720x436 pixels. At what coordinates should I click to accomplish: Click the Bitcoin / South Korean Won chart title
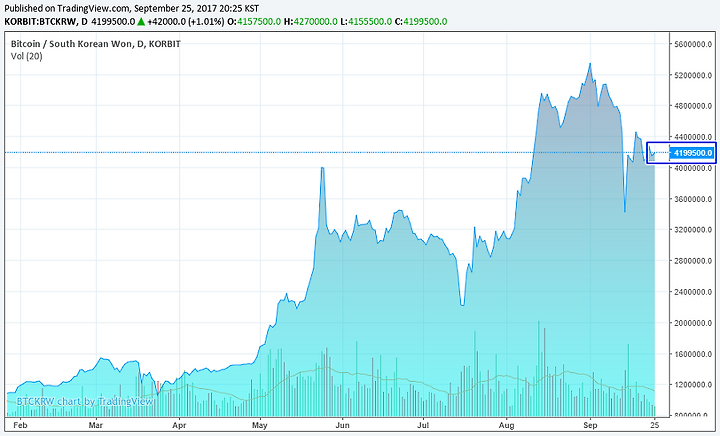(x=96, y=44)
